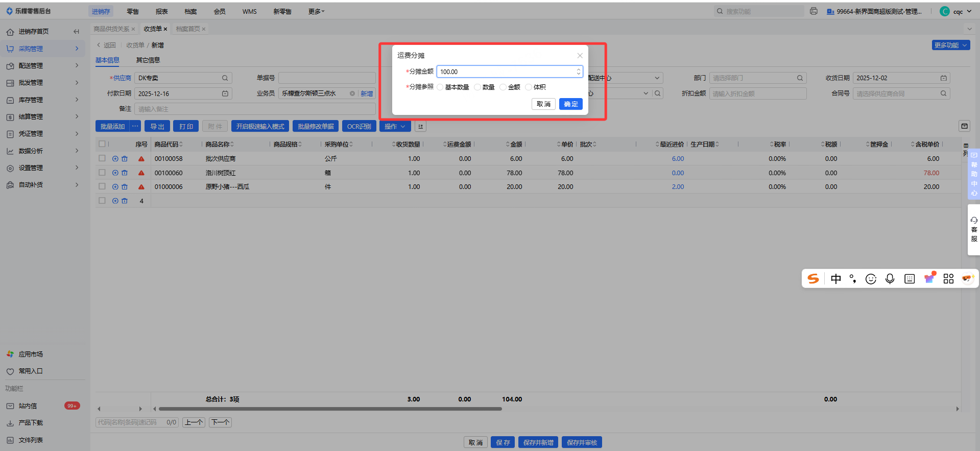The image size is (980, 451).
Task: Open the 更多功能 dropdown
Action: [x=950, y=45]
